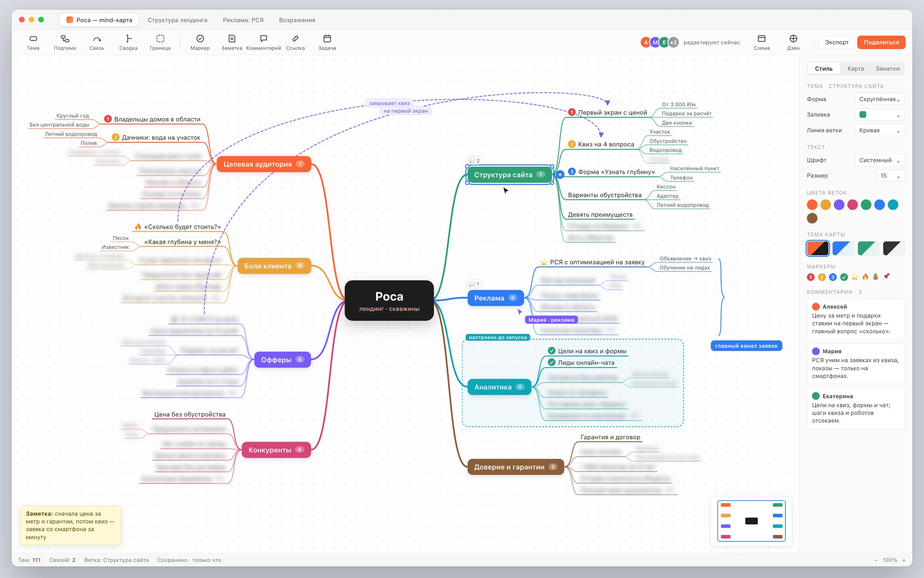The image size is (924, 578).
Task: Open comment bubble above Структура сайта
Action: click(474, 160)
